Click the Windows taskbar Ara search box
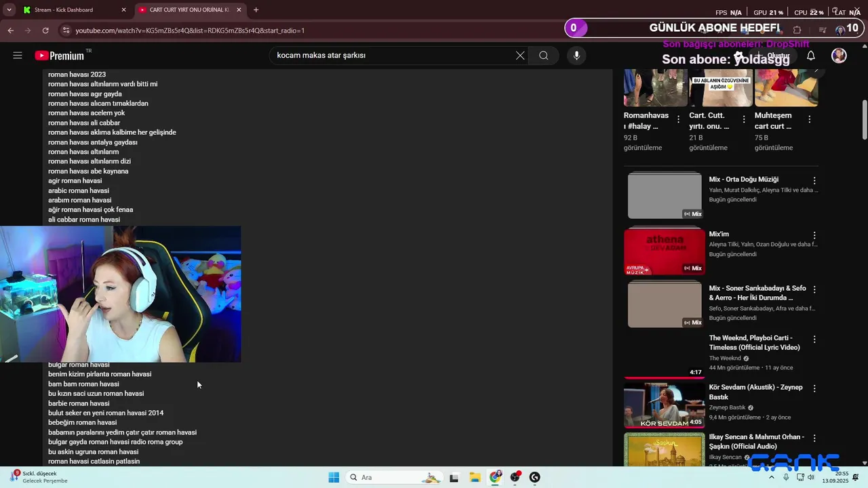 pos(395,477)
